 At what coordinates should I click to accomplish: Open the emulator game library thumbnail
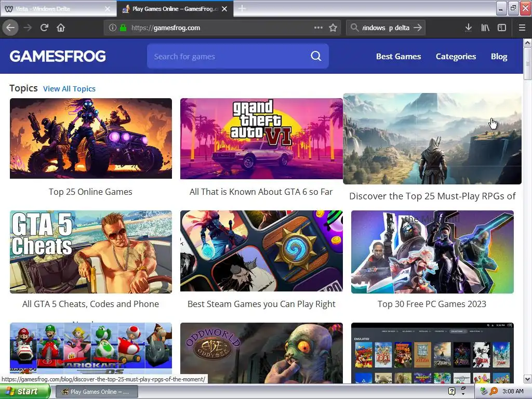[x=432, y=353]
